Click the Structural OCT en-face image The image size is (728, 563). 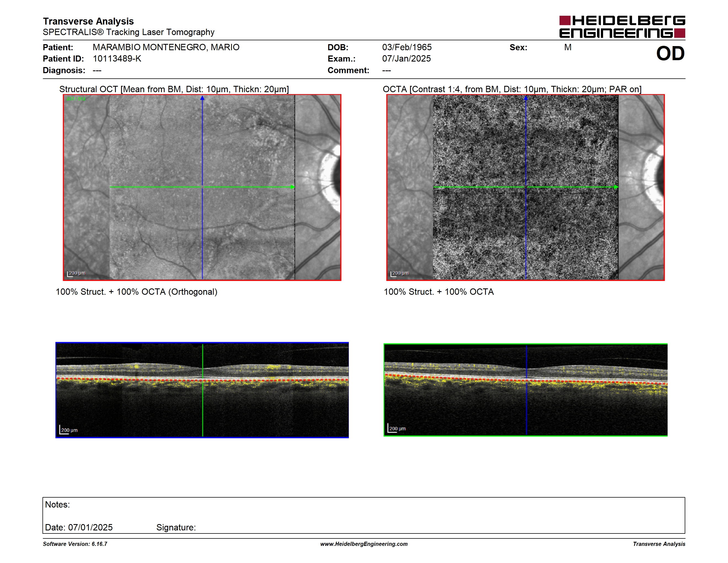click(x=202, y=187)
